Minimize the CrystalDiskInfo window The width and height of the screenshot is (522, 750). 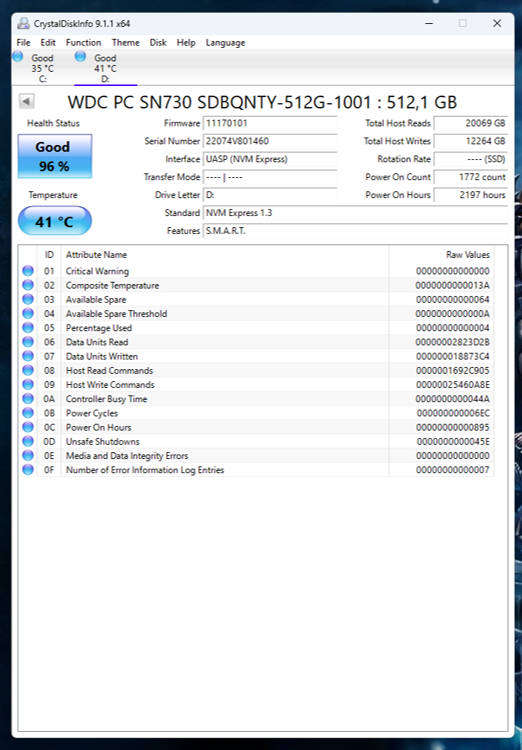(x=429, y=23)
